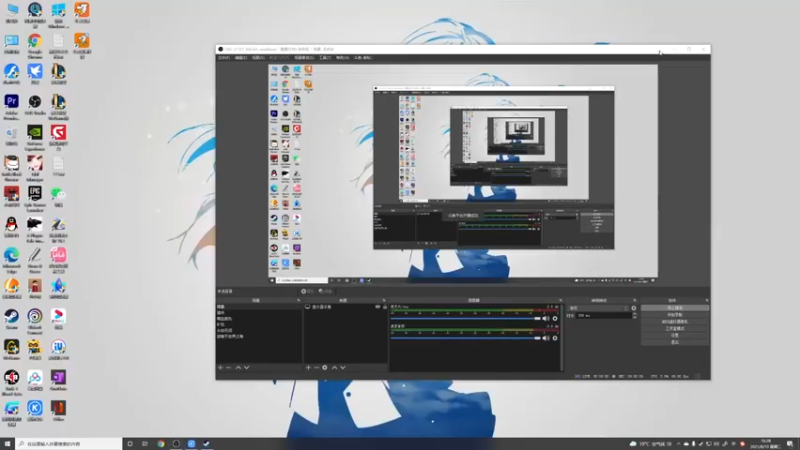Image resolution: width=800 pixels, height=450 pixels.
Task: Toggle lock icon of the display capture source
Action: point(385,307)
